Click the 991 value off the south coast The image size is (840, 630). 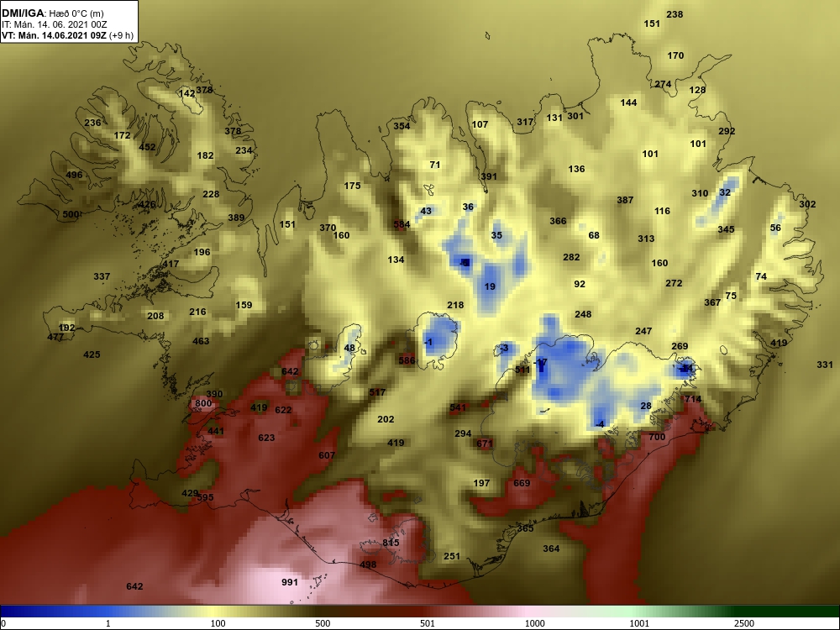290,582
